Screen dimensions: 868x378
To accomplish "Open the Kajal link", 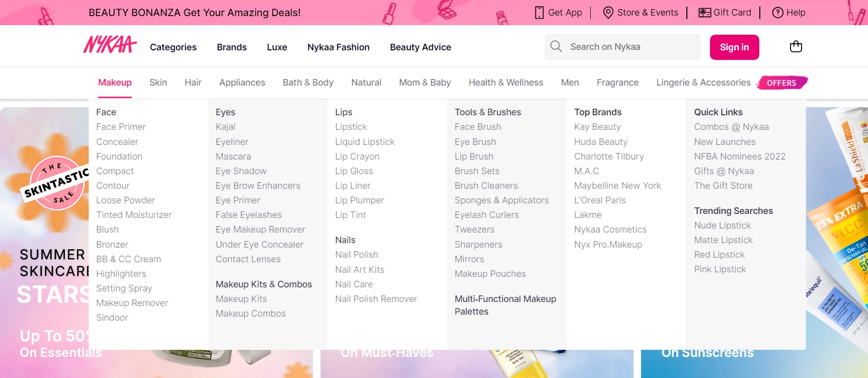I will pyautogui.click(x=225, y=127).
